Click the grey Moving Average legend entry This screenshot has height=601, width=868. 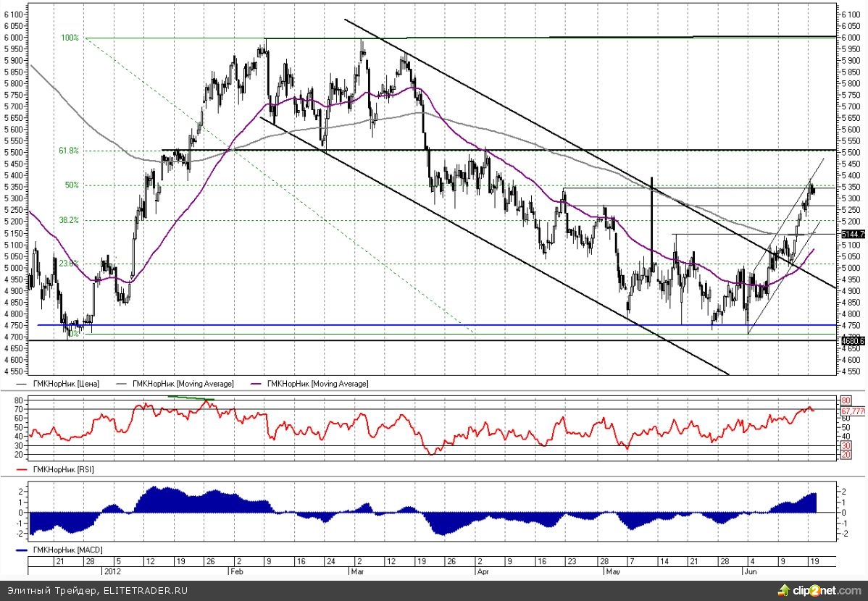click(183, 384)
